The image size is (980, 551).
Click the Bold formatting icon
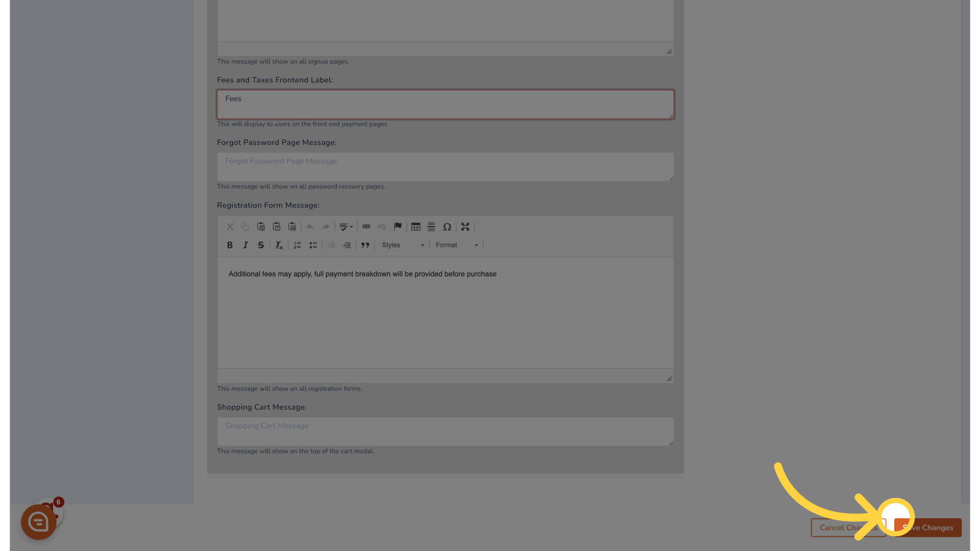pos(229,245)
